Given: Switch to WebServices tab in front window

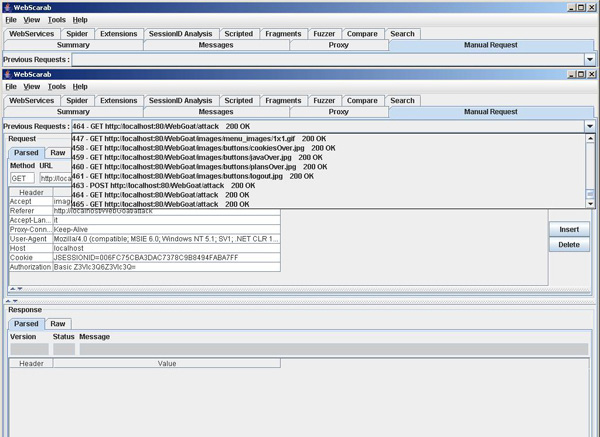Looking at the screenshot, I should 31,101.
